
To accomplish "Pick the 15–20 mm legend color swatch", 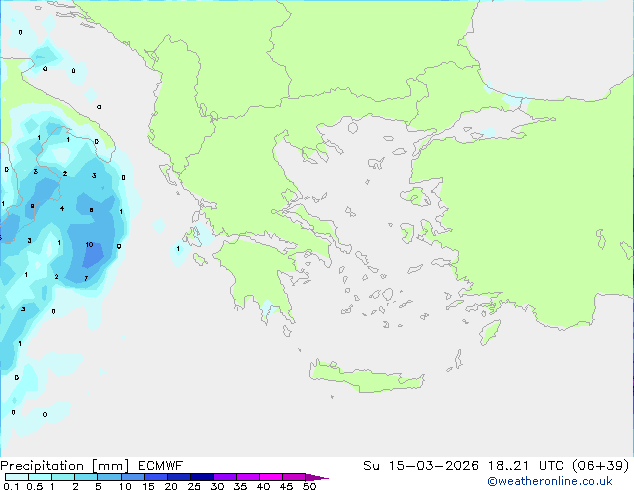I will pyautogui.click(x=156, y=477).
